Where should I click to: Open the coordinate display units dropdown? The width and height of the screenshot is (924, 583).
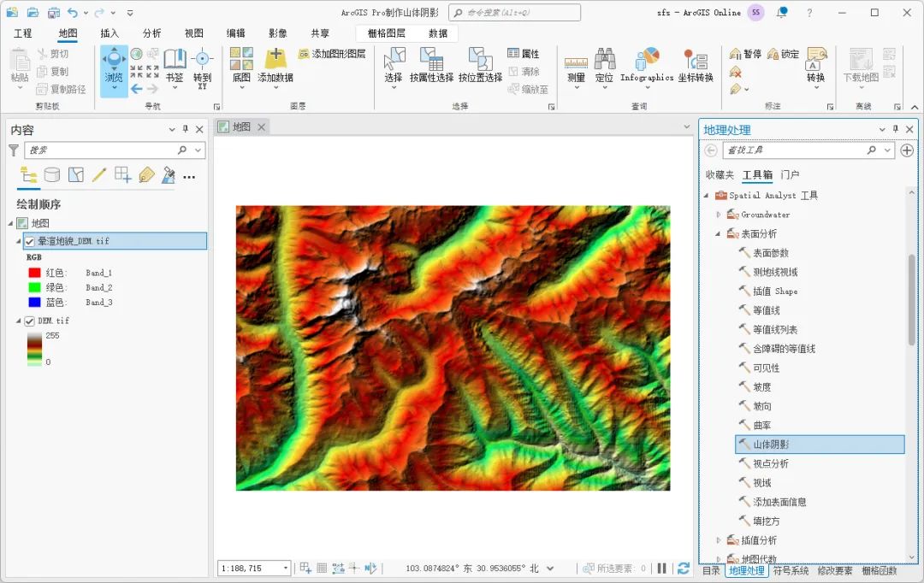coord(550,568)
